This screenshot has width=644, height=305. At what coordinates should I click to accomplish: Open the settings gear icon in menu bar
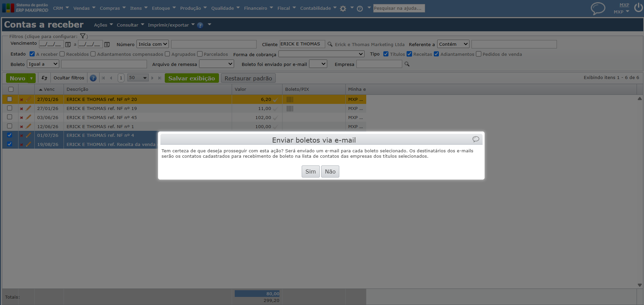coord(343,9)
